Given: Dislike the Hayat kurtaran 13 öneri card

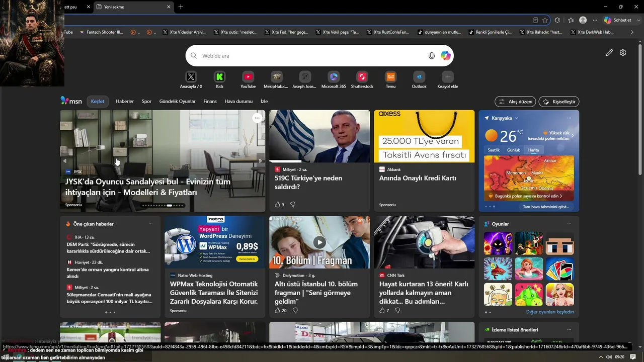Looking at the screenshot, I should 397,311.
